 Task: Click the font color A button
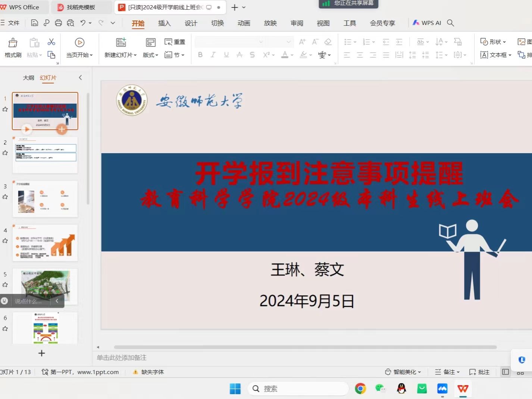click(x=285, y=55)
